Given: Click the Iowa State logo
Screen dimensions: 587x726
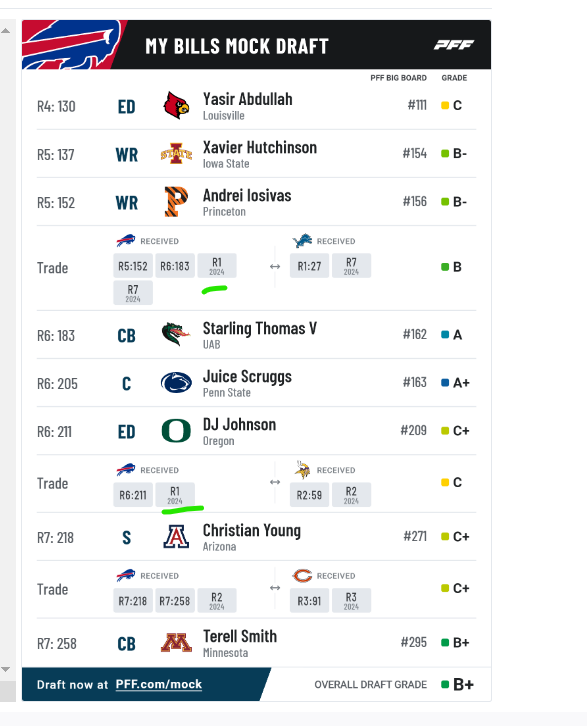Looking at the screenshot, I should coord(176,154).
